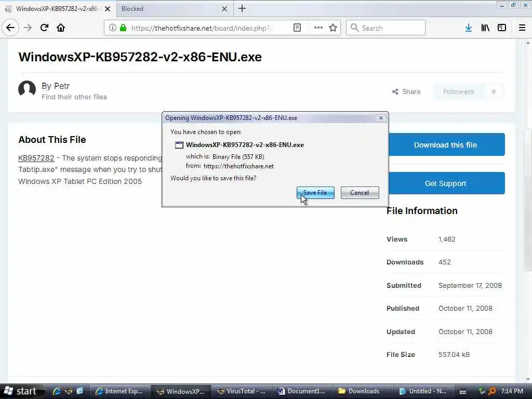
Task: Launch Internet Explorer from quick launch
Action: coord(57,391)
